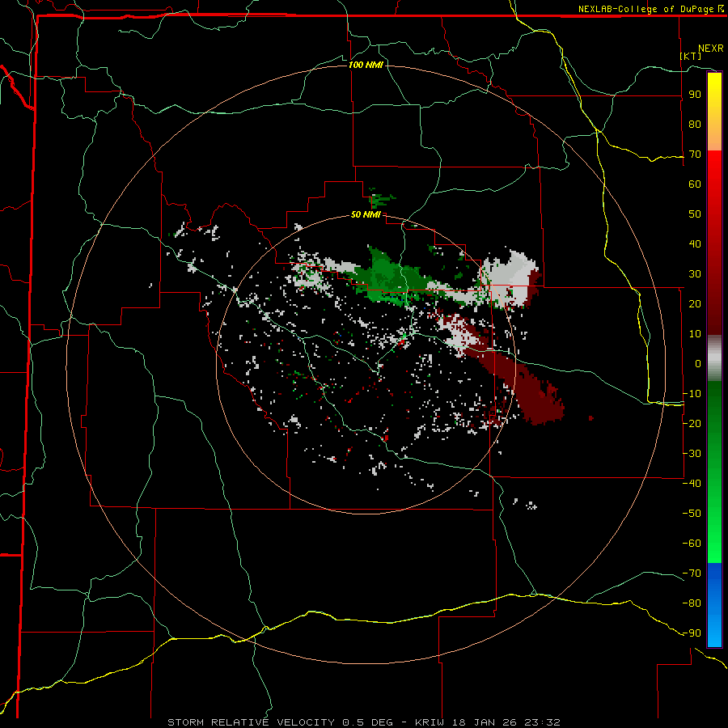
Task: Click the -40 value on velocity scale
Action: coord(692,484)
